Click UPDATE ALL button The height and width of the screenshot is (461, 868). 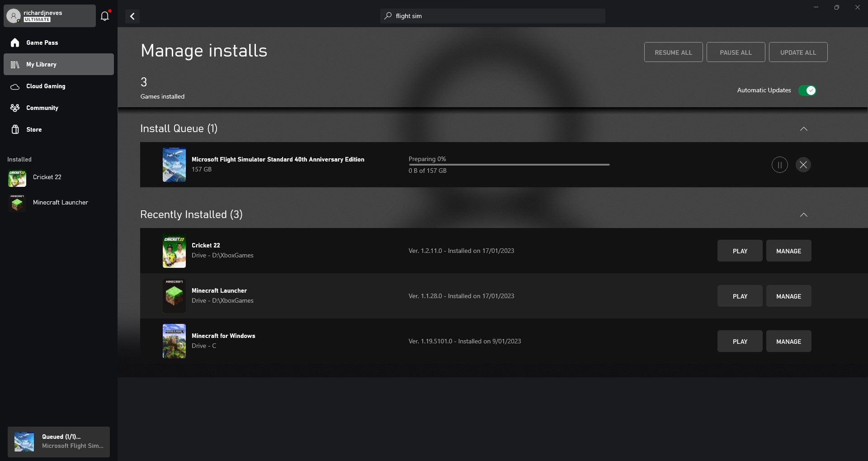798,52
